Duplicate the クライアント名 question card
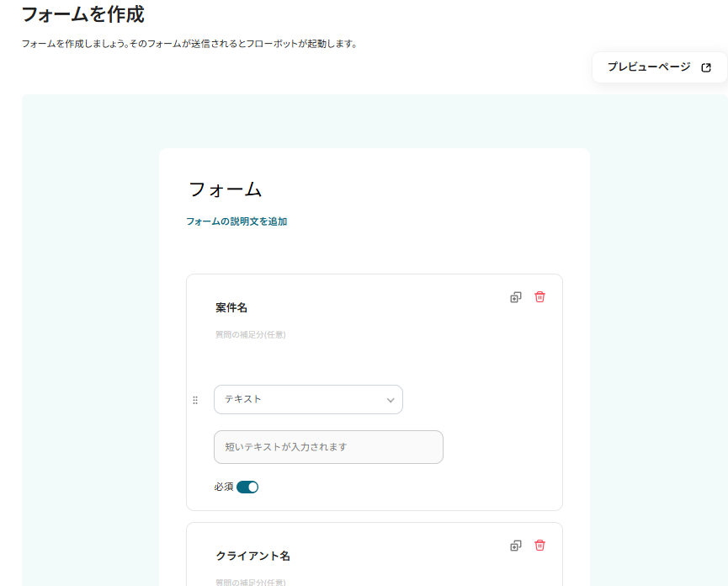The width and height of the screenshot is (728, 586). (516, 546)
